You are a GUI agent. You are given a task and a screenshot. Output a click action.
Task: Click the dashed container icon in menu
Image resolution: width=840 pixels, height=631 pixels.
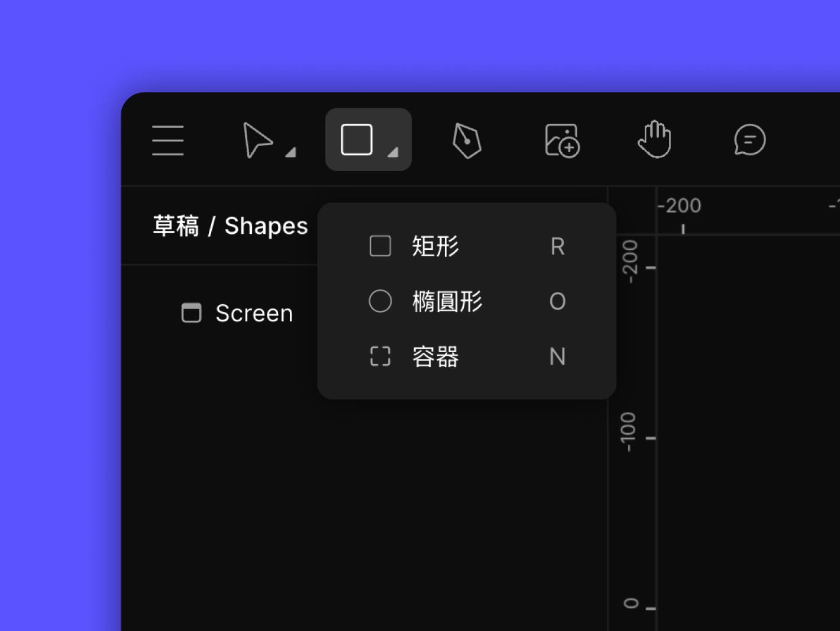[x=380, y=356]
